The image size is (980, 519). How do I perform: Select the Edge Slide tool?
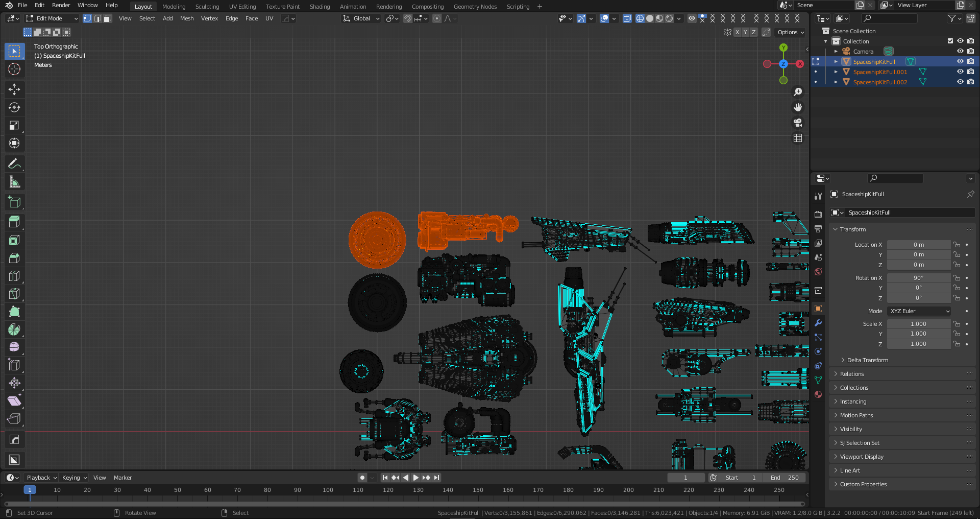click(14, 365)
